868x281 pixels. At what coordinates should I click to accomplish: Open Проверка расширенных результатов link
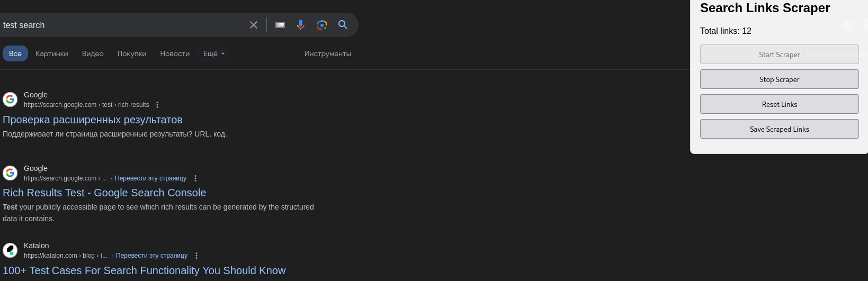[x=93, y=120]
